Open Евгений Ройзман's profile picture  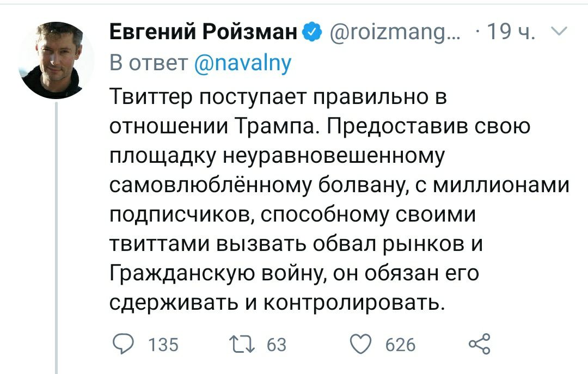coord(57,60)
